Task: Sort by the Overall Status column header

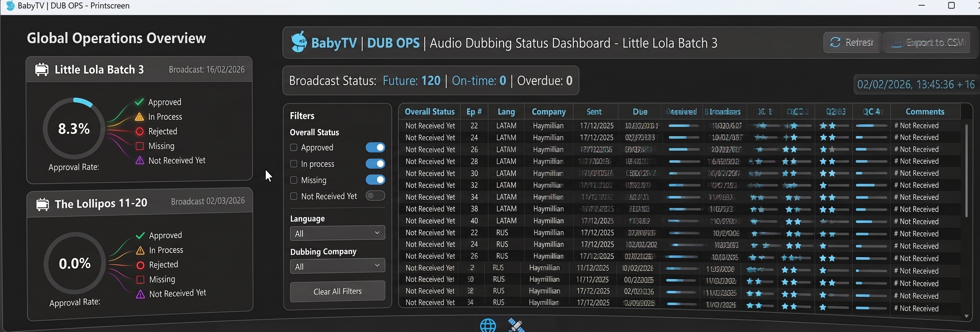Action: coord(430,112)
